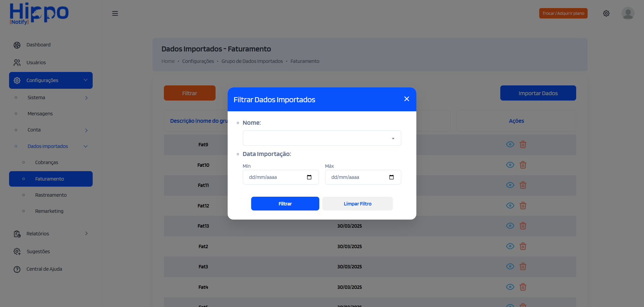View details of Fat10 row
The height and width of the screenshot is (307, 644).
pos(510,165)
